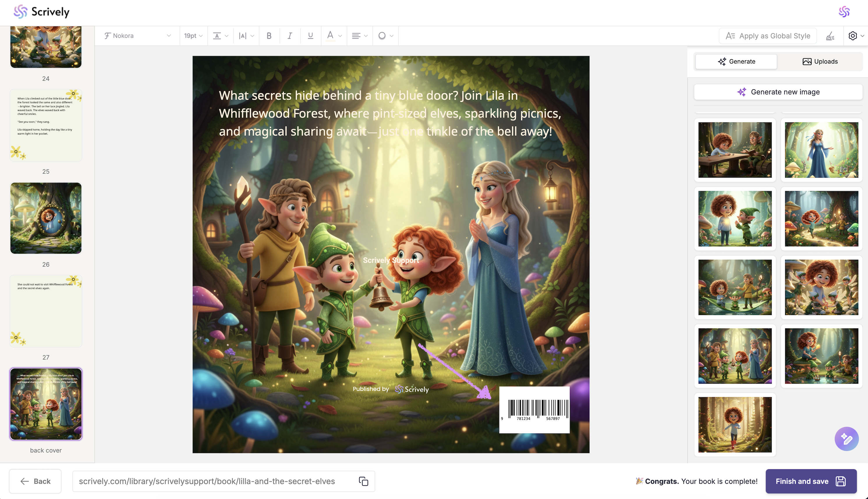Viewport: 868px width, 499px height.
Task: Click Generate new image button
Action: point(778,92)
